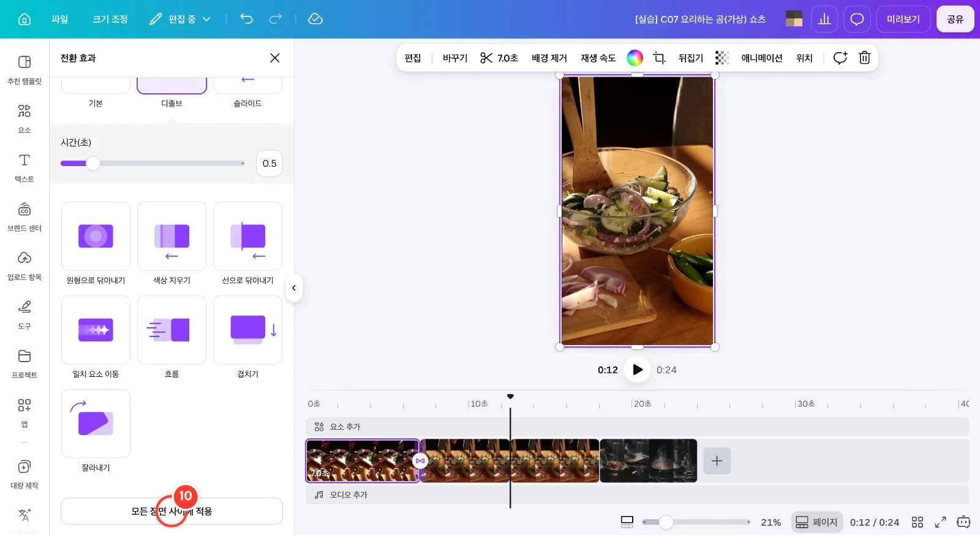Select the 기본 transition

[x=96, y=92]
